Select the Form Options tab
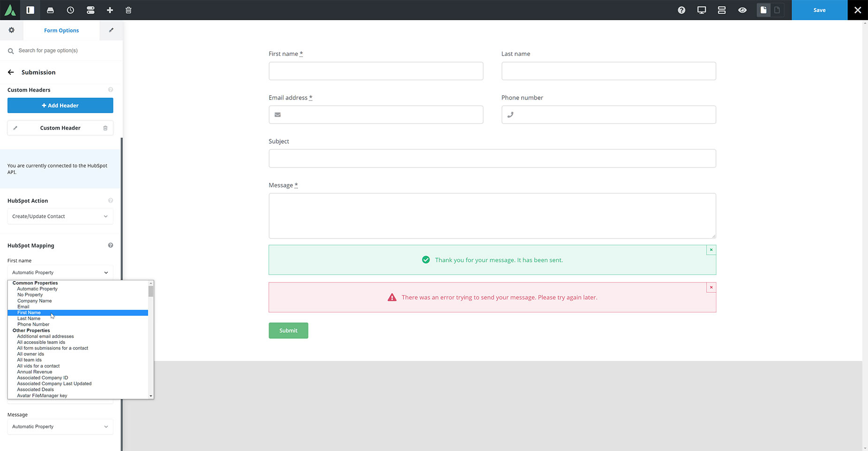The width and height of the screenshot is (868, 451). coord(61,31)
